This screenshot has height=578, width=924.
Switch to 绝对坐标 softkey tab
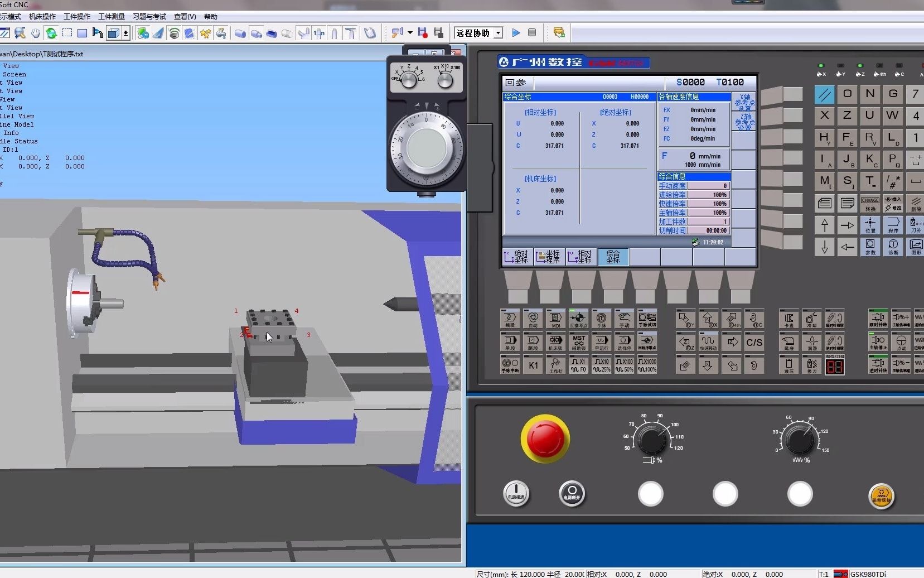pyautogui.click(x=517, y=257)
